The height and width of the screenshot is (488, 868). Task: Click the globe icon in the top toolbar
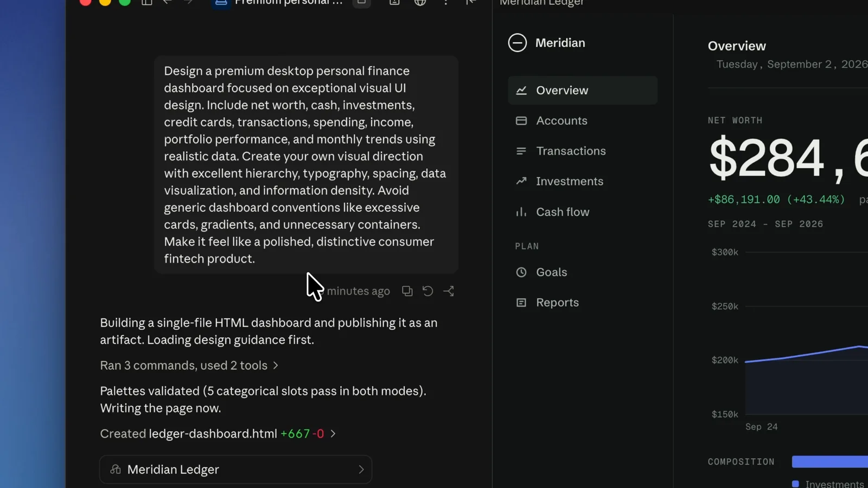coord(420,2)
